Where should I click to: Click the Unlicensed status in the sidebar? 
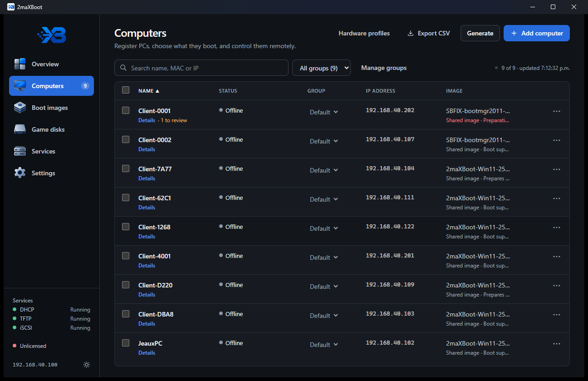point(29,346)
